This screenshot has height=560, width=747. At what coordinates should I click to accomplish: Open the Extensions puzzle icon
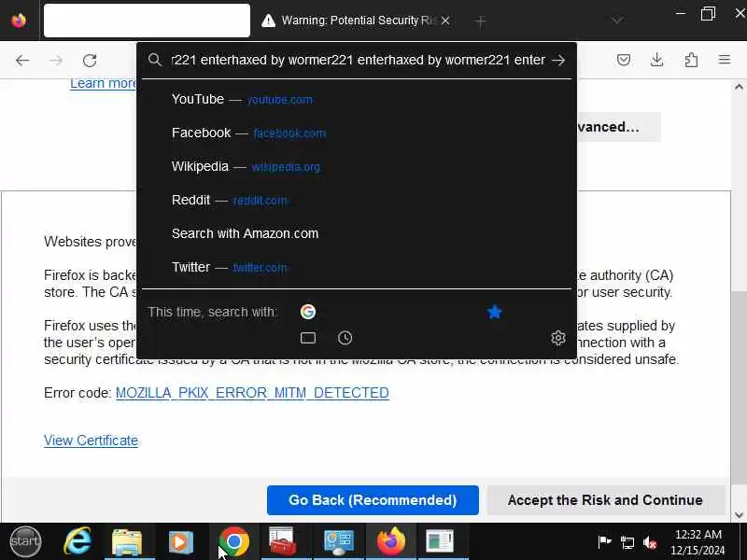click(x=691, y=60)
